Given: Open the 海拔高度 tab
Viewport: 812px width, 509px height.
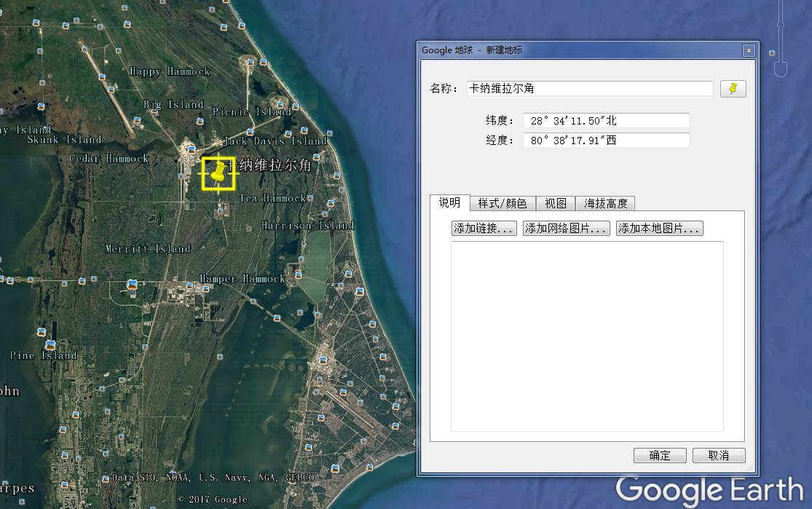Looking at the screenshot, I should coord(605,203).
